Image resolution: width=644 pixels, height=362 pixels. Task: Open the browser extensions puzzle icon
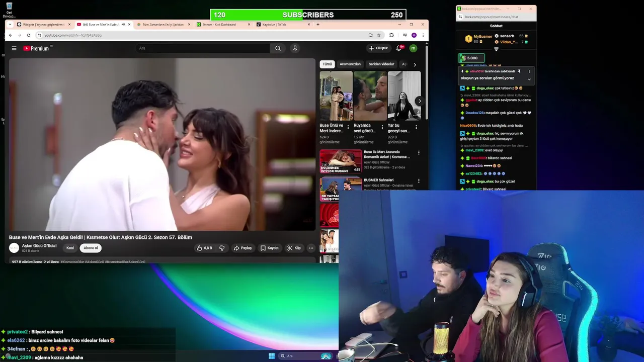click(391, 35)
